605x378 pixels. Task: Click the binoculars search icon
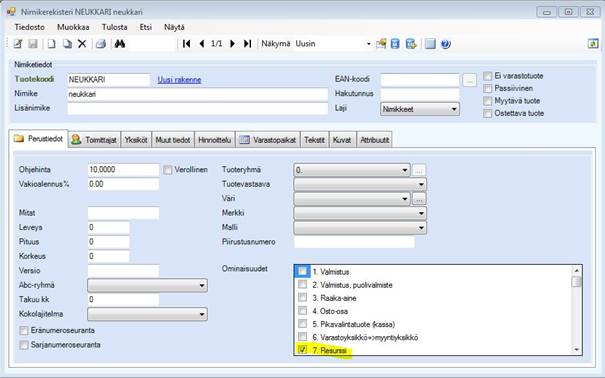[x=120, y=44]
